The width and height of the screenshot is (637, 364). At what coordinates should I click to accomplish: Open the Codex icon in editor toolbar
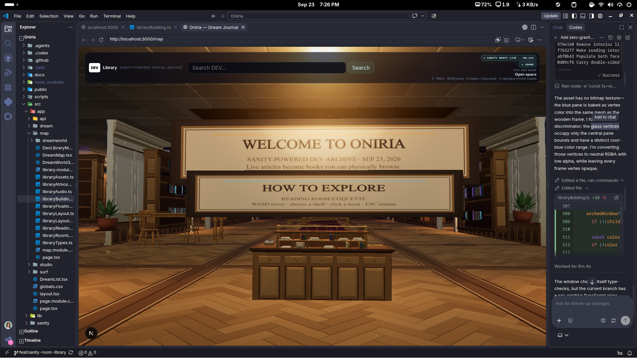click(x=525, y=27)
